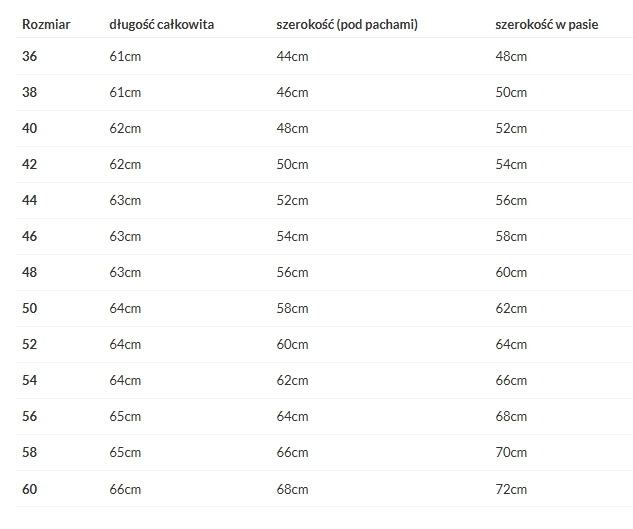Click the 44cm underarm width cell
The image size is (633, 529).
click(x=292, y=56)
